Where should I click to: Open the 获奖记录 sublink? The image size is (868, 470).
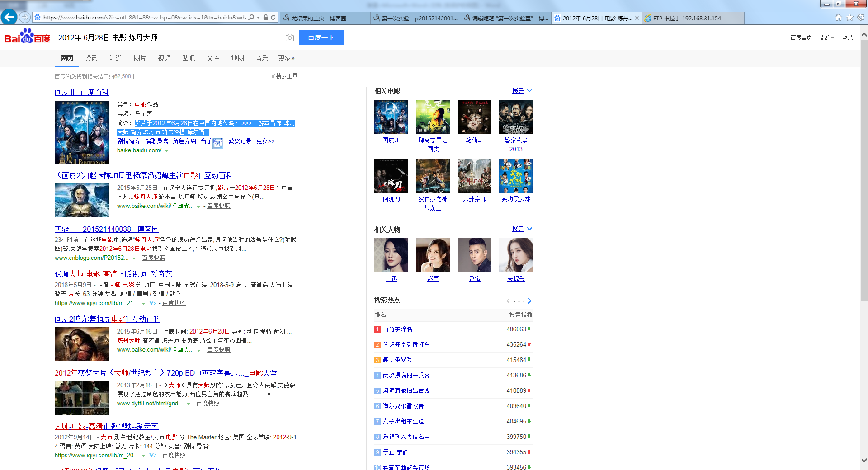coord(240,141)
